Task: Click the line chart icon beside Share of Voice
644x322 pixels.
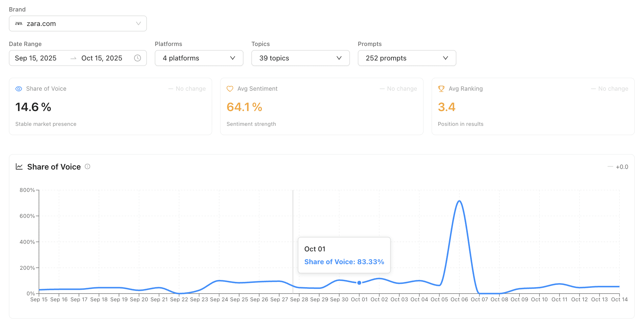Action: [19, 167]
